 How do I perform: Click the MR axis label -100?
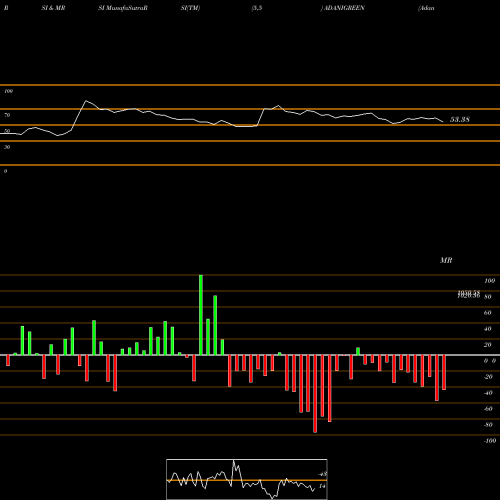coord(490,441)
